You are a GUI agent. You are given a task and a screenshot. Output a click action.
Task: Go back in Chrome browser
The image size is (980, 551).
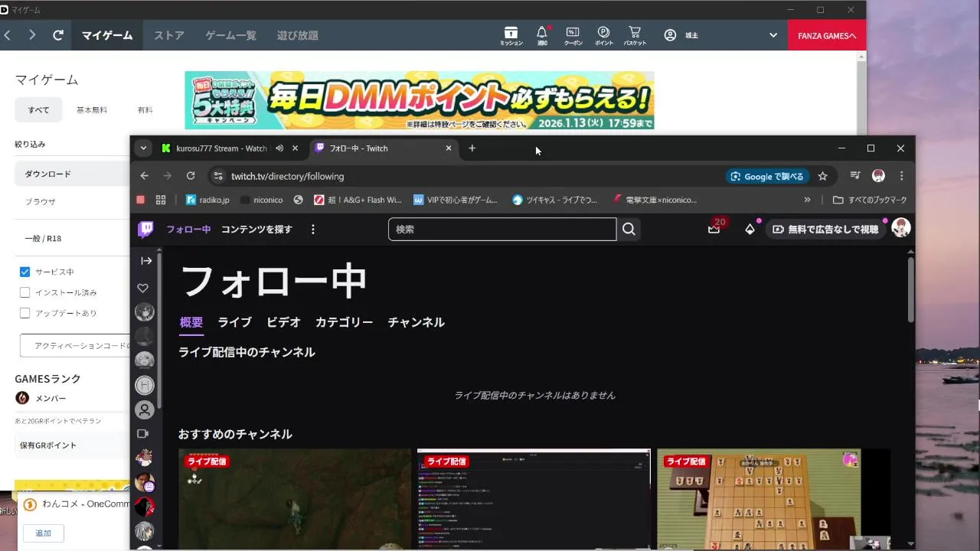[144, 176]
